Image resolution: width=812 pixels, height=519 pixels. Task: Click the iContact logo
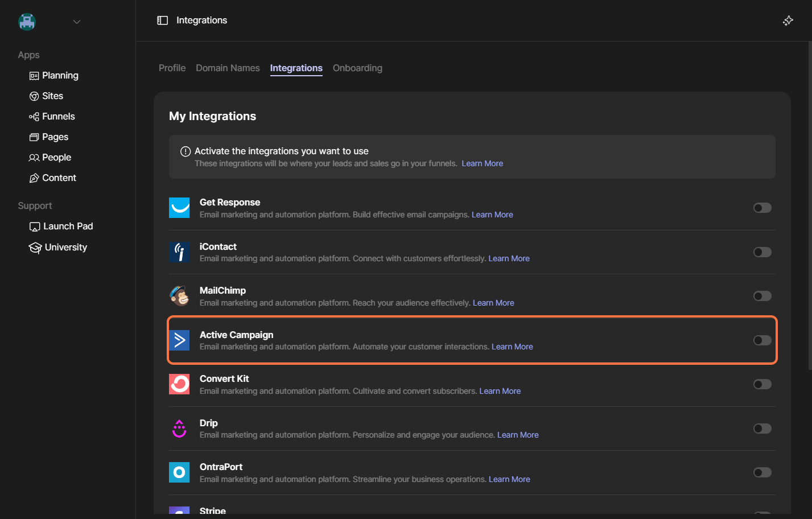click(179, 252)
